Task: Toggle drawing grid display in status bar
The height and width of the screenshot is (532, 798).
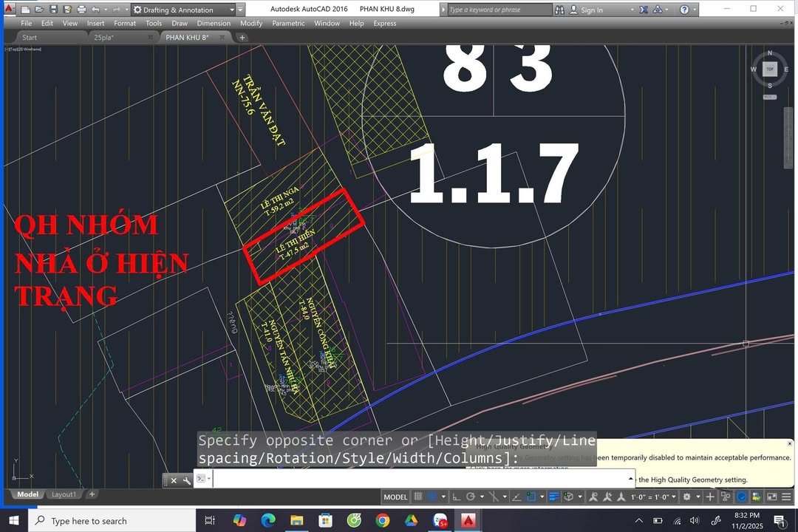Action: (x=418, y=497)
